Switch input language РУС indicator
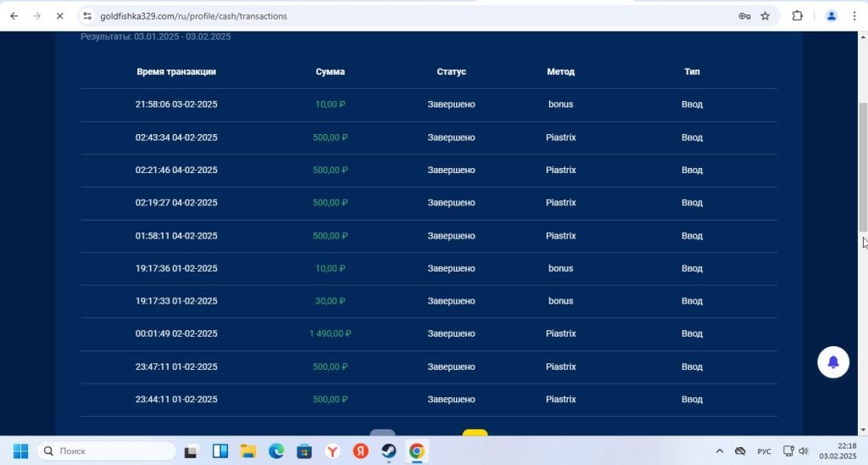 (x=764, y=451)
